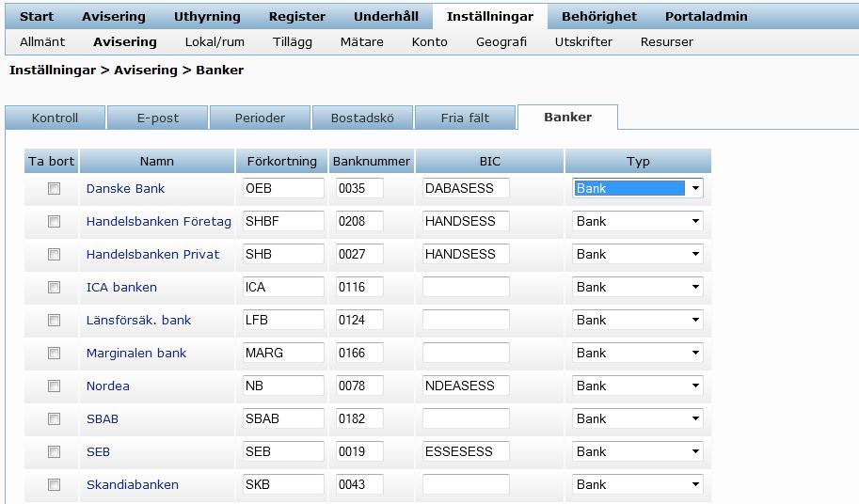Screen dimensions: 859x504
Task: Edit the Förkortning field containing OEB
Action: pyautogui.click(x=283, y=188)
